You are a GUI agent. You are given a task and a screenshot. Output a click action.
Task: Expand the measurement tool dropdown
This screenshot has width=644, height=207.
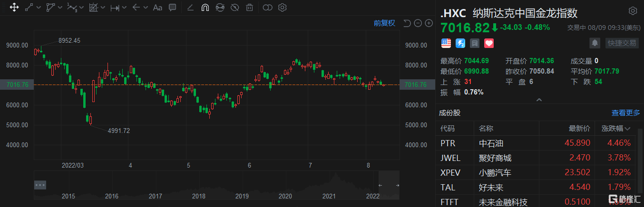pyautogui.click(x=125, y=8)
